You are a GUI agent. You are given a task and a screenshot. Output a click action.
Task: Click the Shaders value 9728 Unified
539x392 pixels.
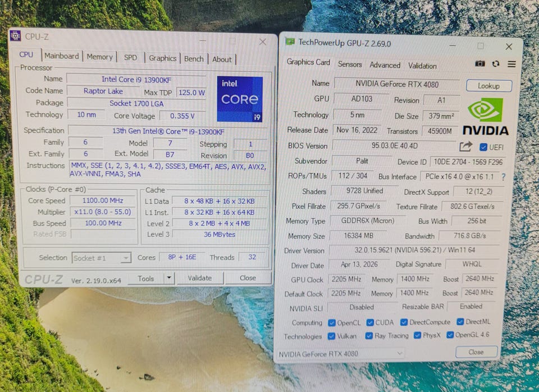(364, 191)
